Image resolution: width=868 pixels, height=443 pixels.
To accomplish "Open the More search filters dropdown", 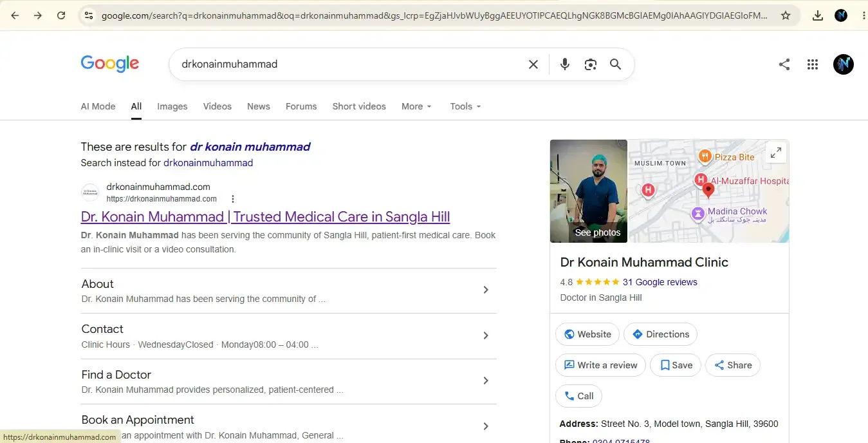I will pos(416,106).
